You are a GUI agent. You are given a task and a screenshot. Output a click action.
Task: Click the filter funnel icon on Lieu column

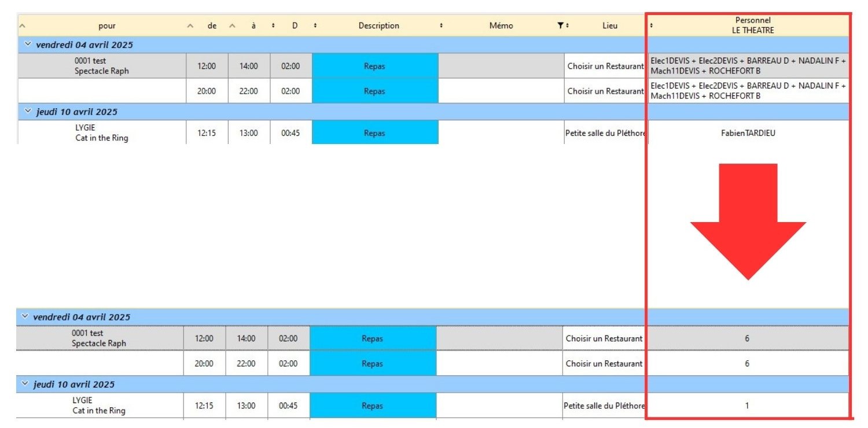560,25
